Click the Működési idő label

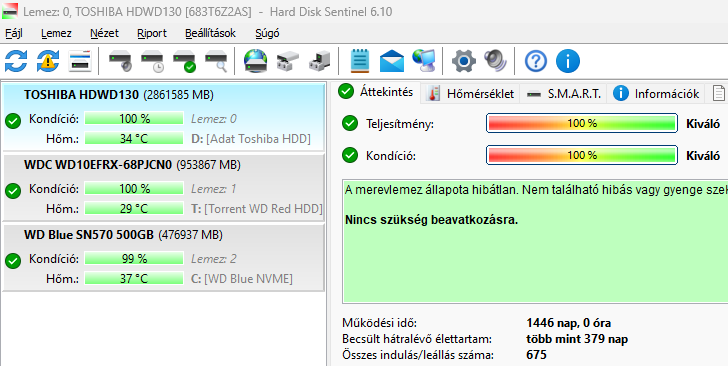click(379, 323)
